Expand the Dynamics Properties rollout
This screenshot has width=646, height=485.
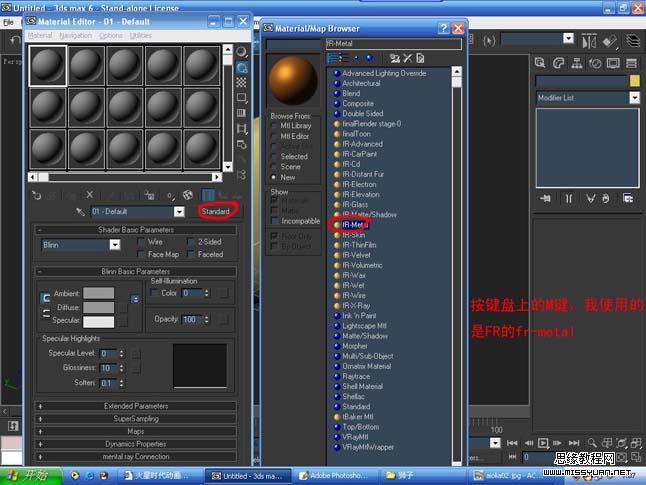(x=136, y=444)
